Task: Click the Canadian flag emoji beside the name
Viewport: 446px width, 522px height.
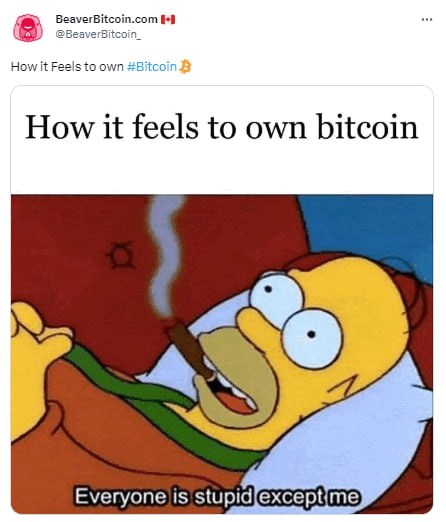Action: pyautogui.click(x=168, y=20)
